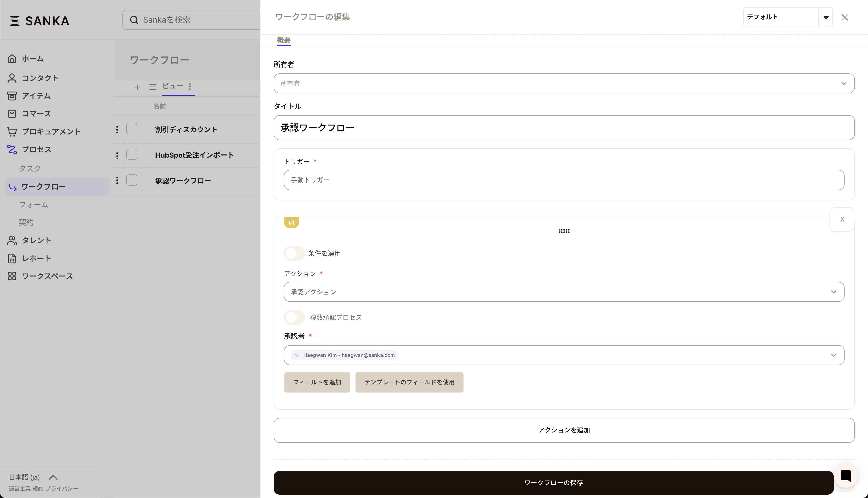The width and height of the screenshot is (868, 498).
Task: Open the chat bubble support icon
Action: point(845,476)
